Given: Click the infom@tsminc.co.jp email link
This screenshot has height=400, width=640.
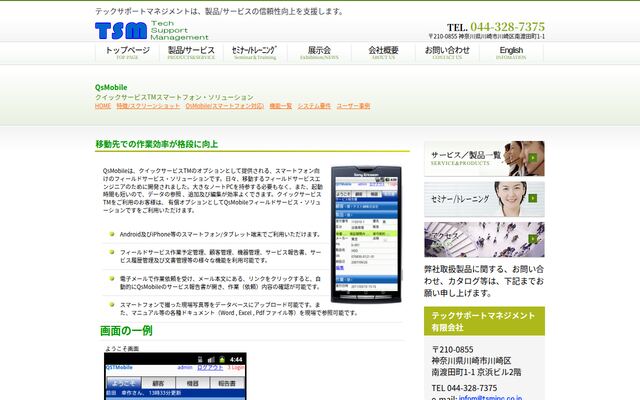Looking at the screenshot, I should tap(490, 398).
